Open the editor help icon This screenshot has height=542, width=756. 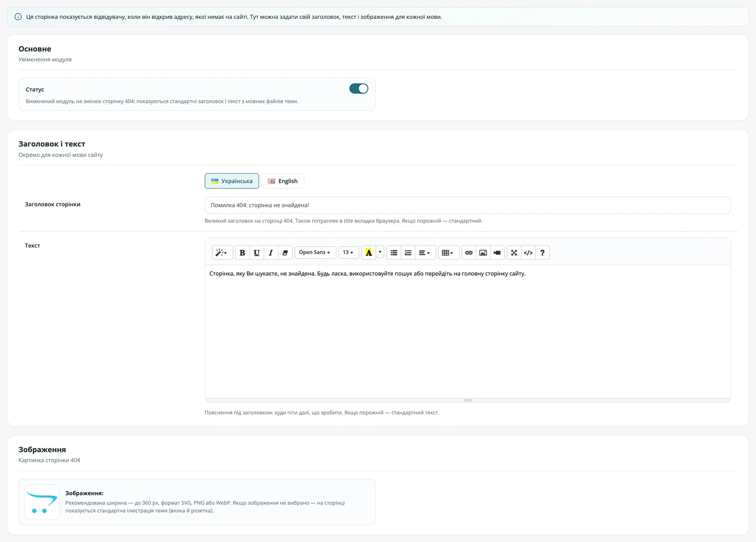point(542,253)
